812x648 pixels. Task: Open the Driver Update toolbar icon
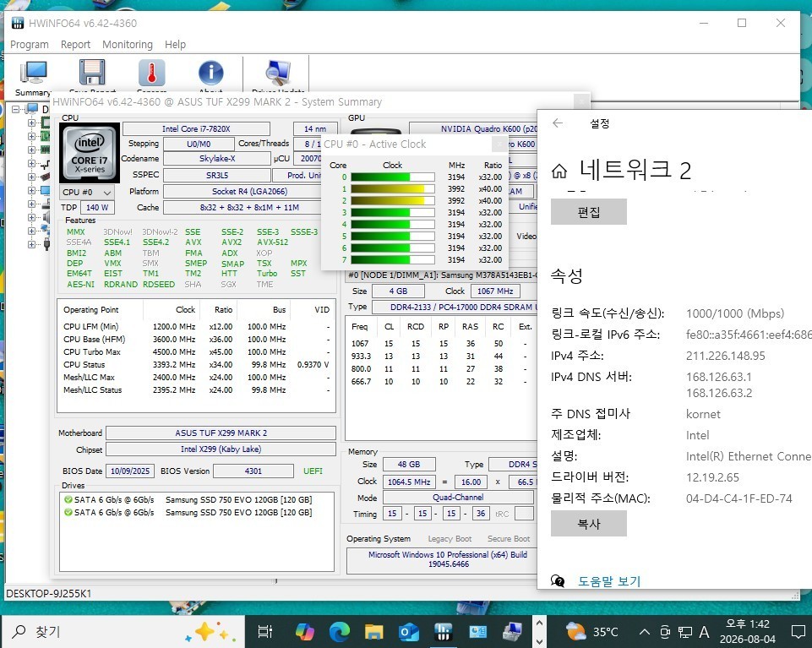click(x=278, y=73)
